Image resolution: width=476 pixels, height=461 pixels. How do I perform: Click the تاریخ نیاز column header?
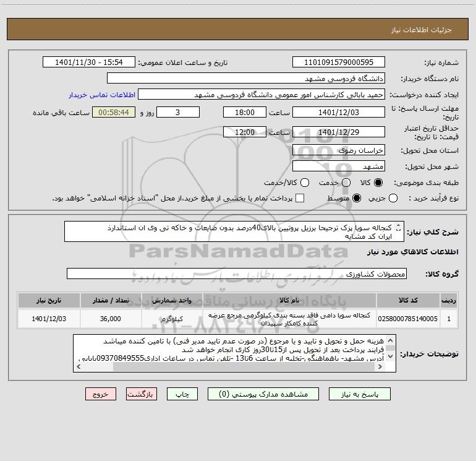[x=49, y=300]
